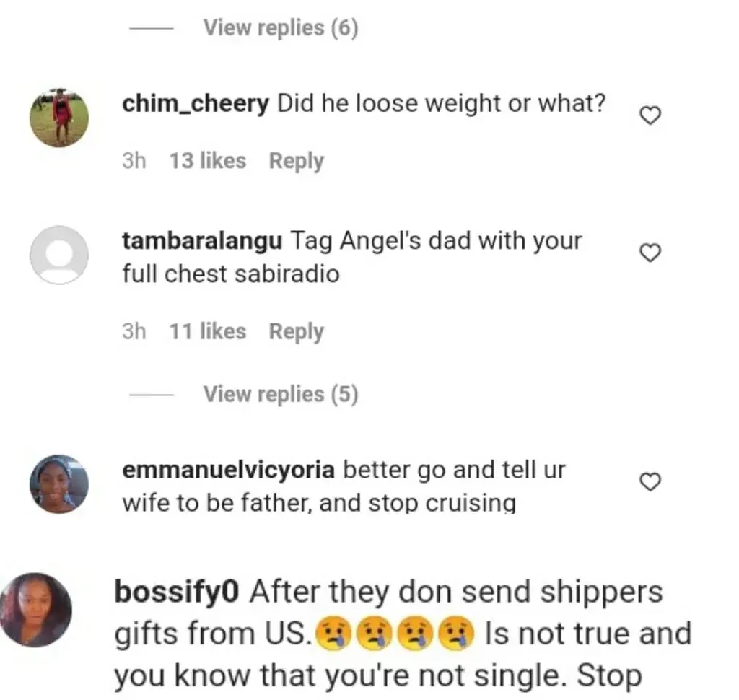Tap the heart on tambaralangu's comment
Image resolution: width=739 pixels, height=700 pixels.
coord(650,253)
